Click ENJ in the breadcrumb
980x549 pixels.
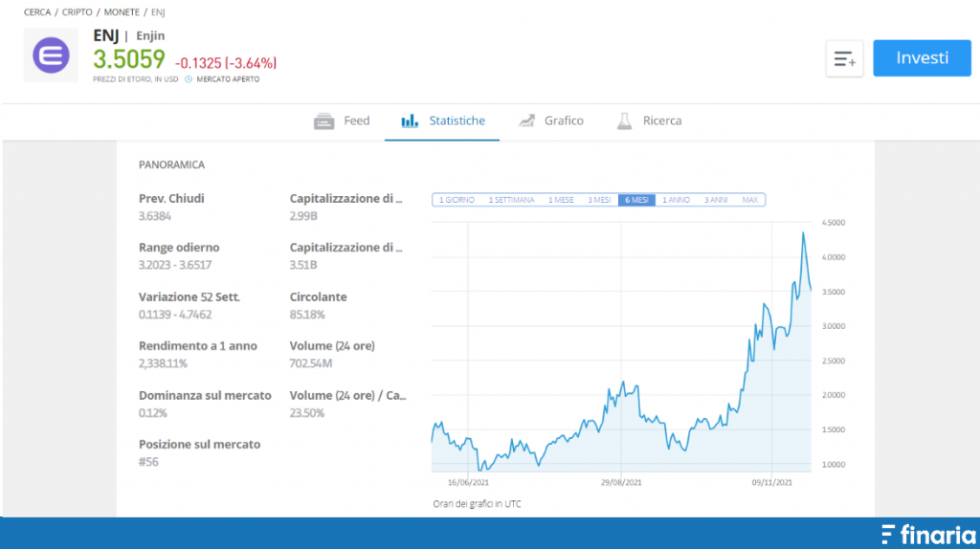tap(158, 11)
